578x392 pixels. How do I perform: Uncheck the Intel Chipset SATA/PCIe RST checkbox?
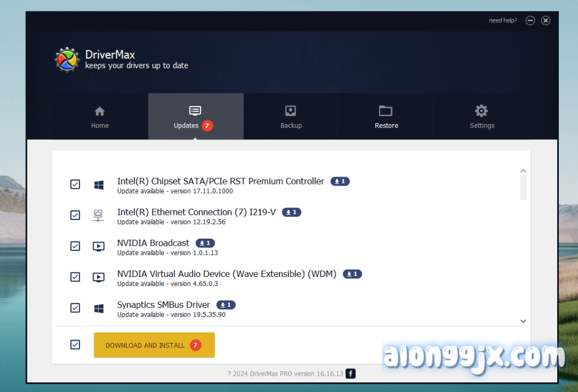point(75,184)
